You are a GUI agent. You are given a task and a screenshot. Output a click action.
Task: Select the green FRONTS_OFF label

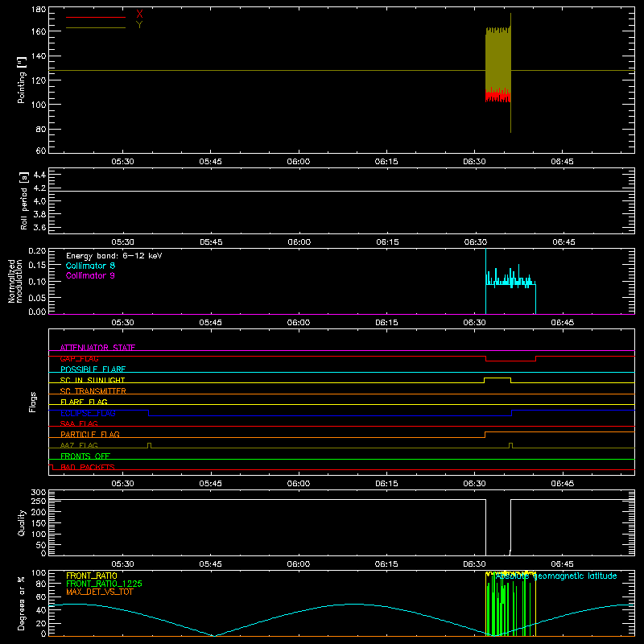click(85, 456)
